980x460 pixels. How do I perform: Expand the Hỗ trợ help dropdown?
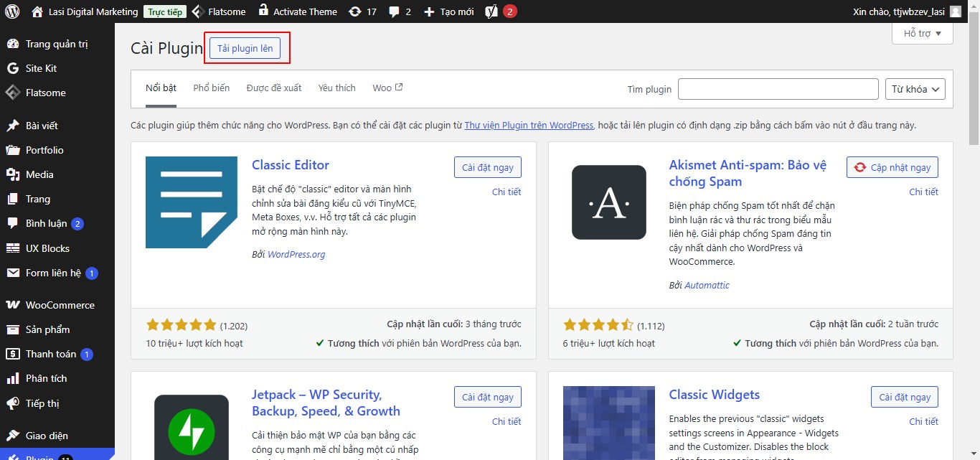922,34
